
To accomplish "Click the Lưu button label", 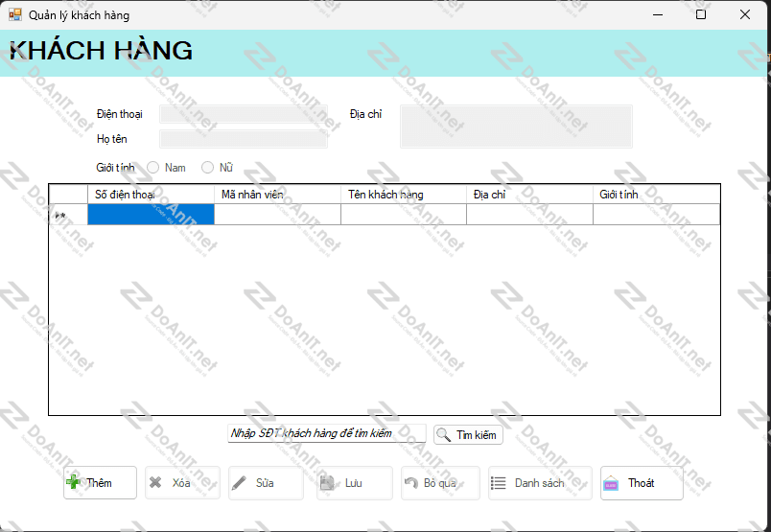I will [x=354, y=483].
